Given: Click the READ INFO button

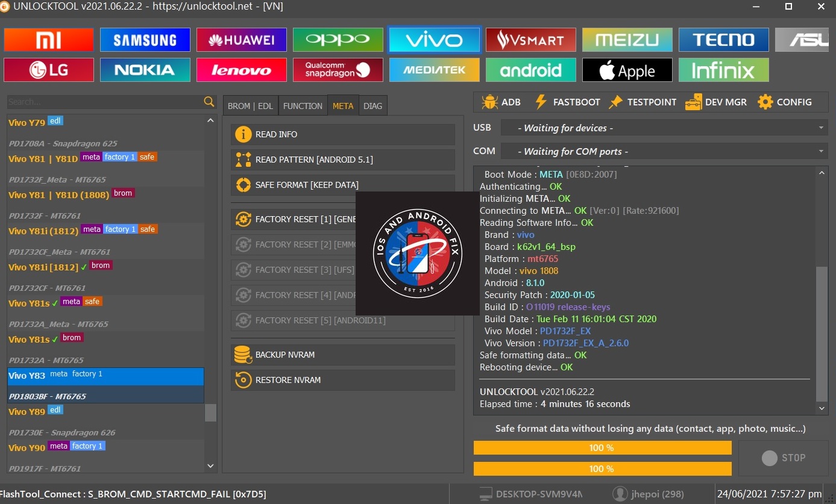Looking at the screenshot, I should click(x=343, y=134).
